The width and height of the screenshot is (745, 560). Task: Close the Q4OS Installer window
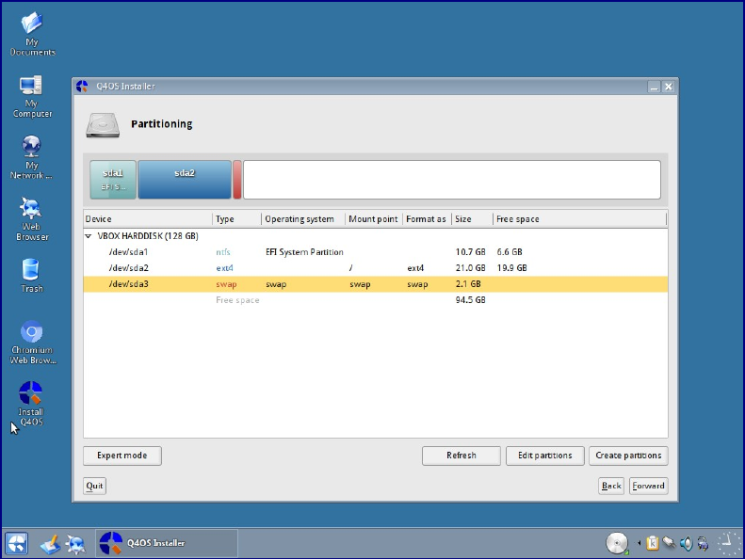669,87
